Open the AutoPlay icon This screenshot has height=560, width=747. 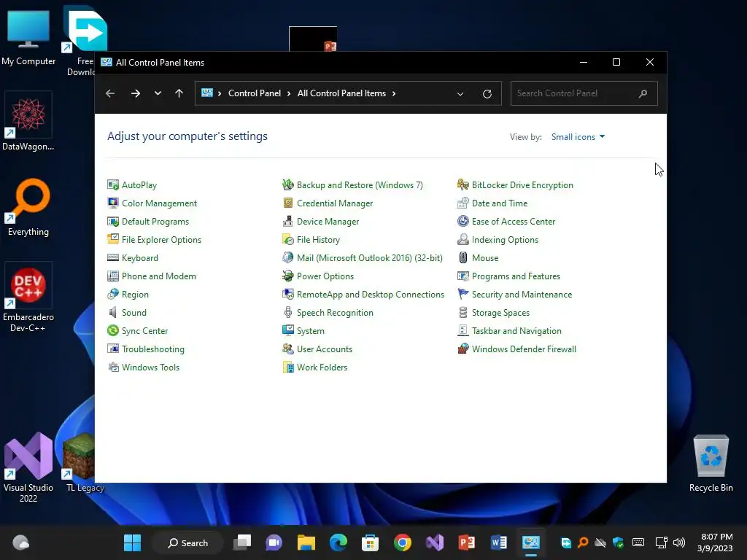point(113,184)
